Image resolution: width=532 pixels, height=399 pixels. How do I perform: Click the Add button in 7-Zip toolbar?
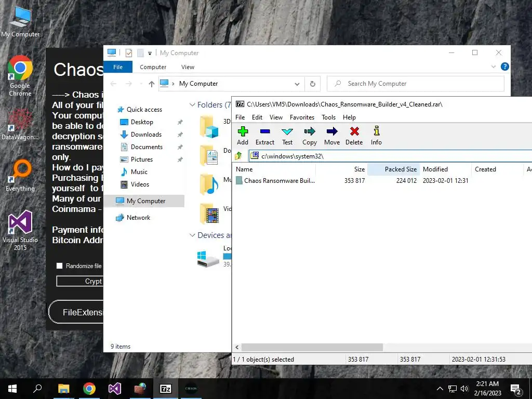point(243,136)
